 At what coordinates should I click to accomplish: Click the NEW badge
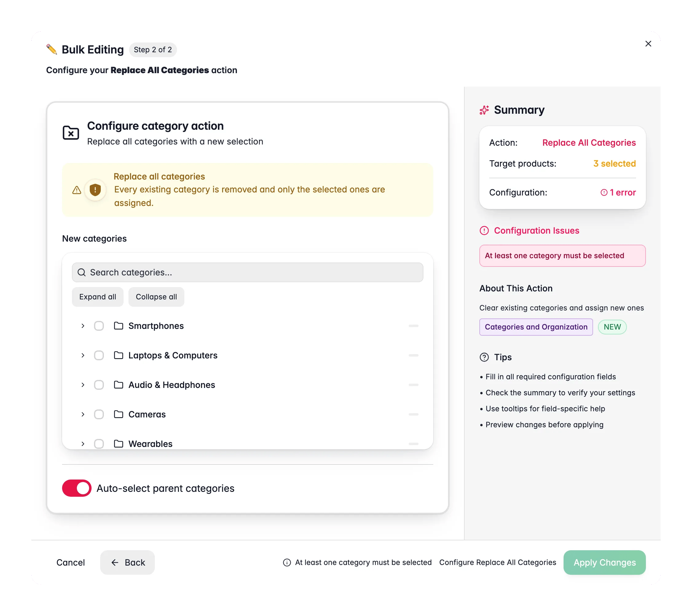tap(612, 327)
